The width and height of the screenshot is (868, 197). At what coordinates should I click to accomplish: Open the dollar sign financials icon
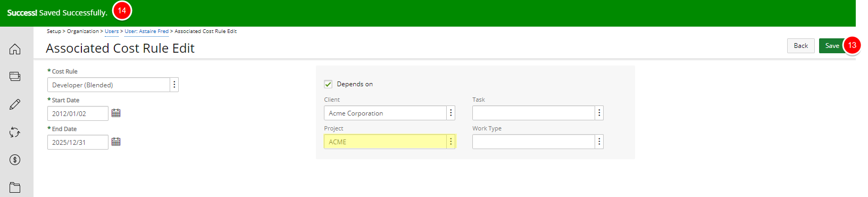click(15, 160)
